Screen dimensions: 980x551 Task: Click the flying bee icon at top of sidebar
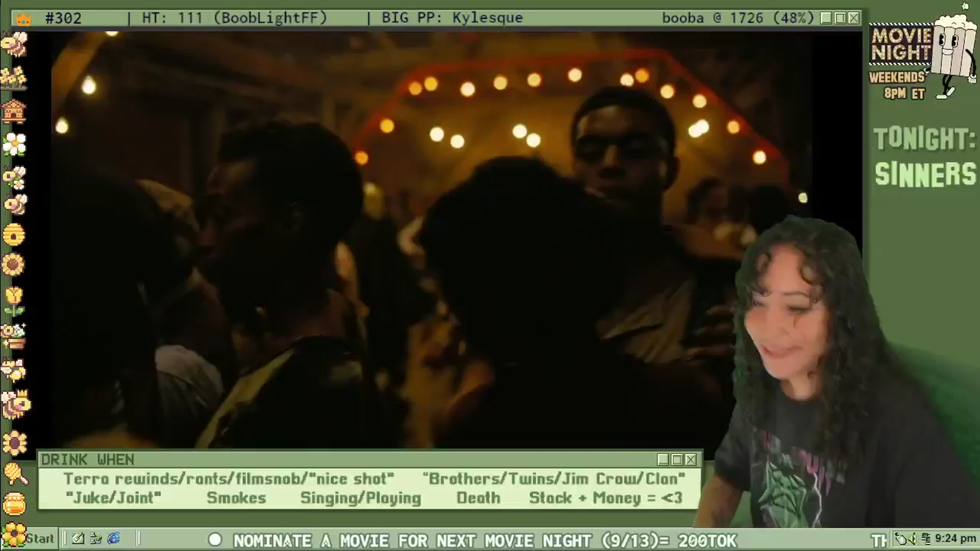click(x=14, y=45)
